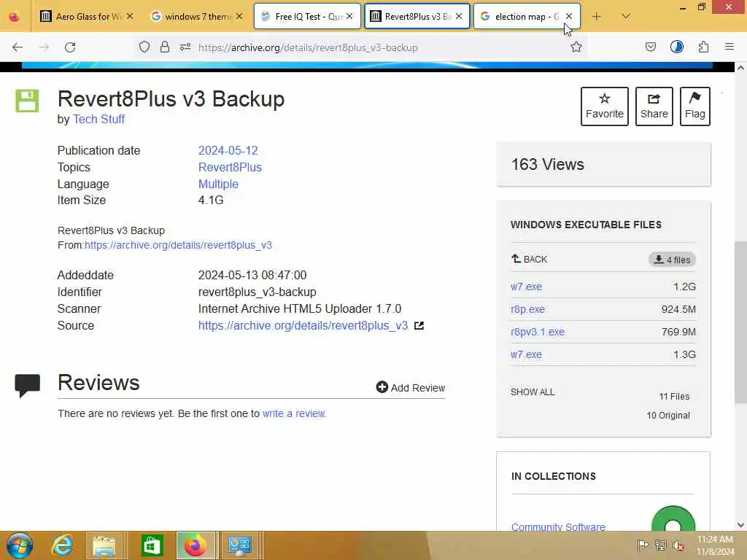Open a new tab with plus button
This screenshot has width=747, height=560.
pos(596,17)
